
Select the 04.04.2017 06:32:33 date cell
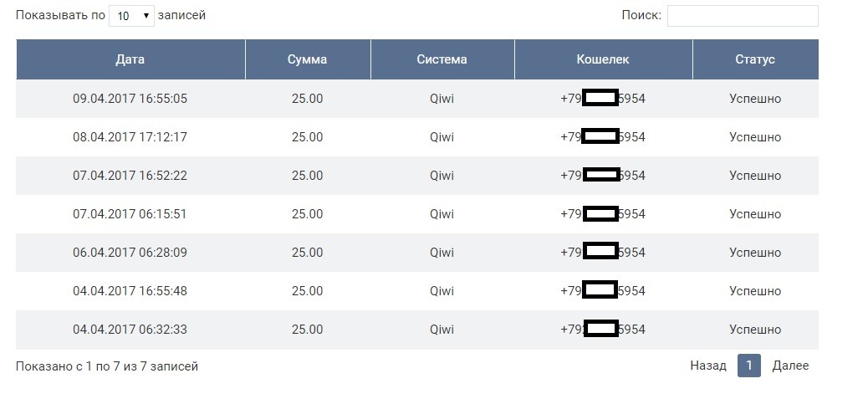(130, 330)
